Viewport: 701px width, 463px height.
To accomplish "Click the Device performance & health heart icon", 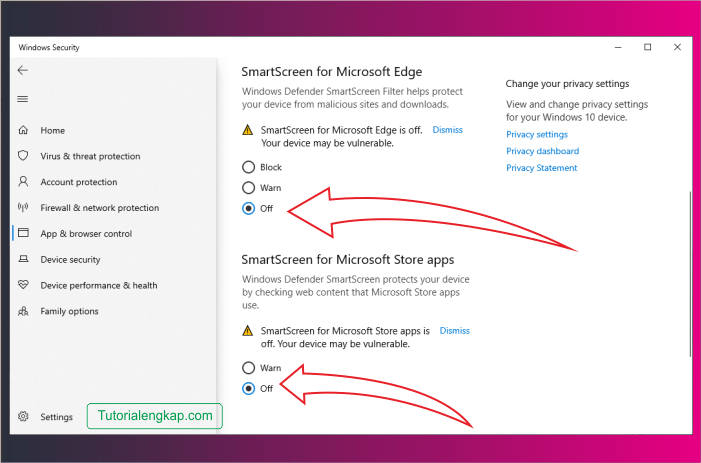I will click(23, 285).
